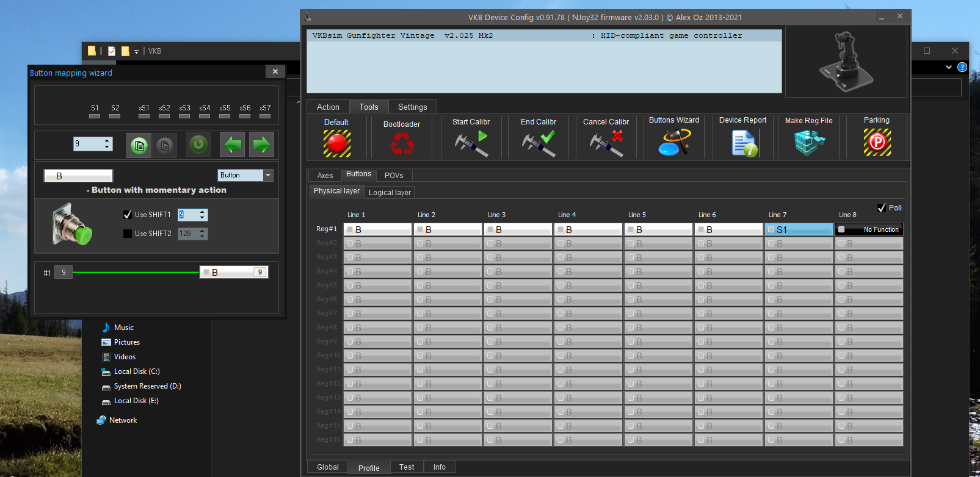Toggle the sS1 indicator in the wizard
This screenshot has height=477, width=980.
point(144,116)
